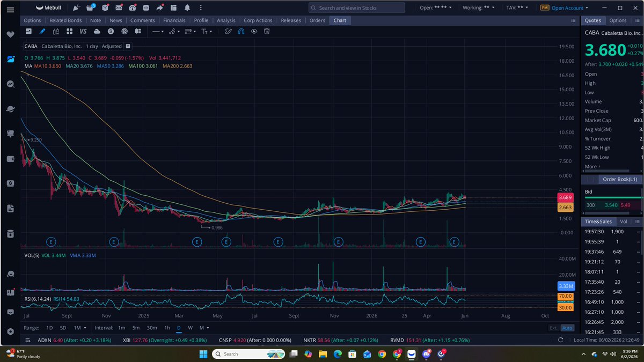Screen dimensions: 644x362
Task: Toggle the Ext. extended hours button
Action: pyautogui.click(x=553, y=328)
